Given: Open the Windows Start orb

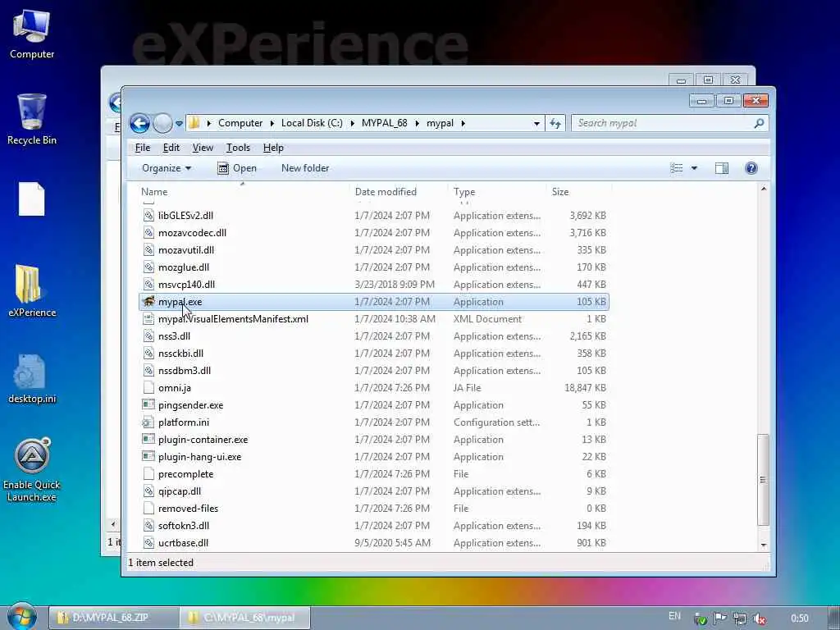Looking at the screenshot, I should tap(22, 617).
